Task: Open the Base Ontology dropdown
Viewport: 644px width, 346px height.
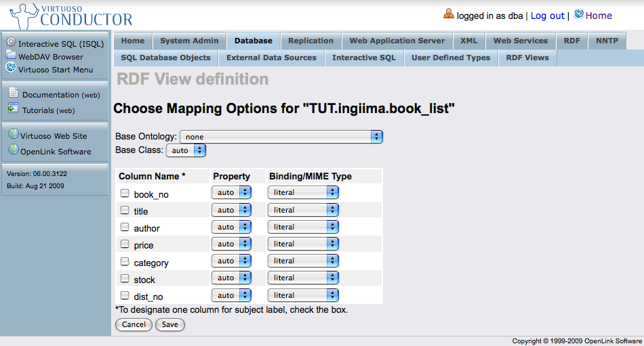Action: coord(281,137)
